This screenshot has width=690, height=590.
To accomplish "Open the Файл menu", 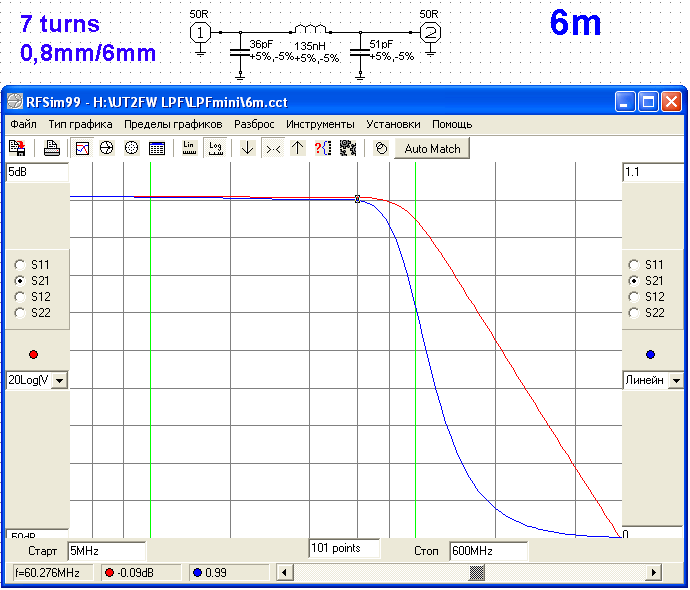I will pos(23,124).
